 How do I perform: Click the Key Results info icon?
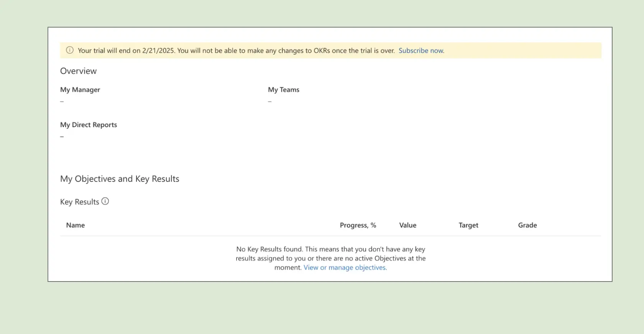coord(105,201)
